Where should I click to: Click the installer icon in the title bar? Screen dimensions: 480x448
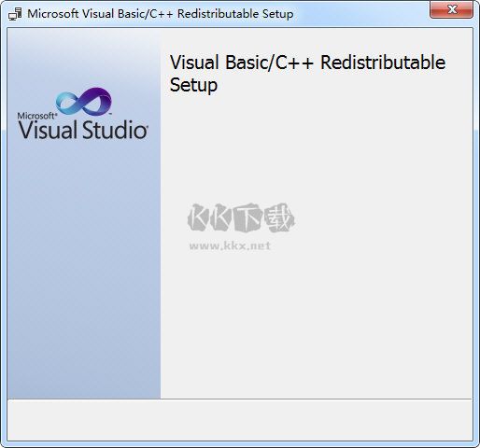pyautogui.click(x=15, y=14)
